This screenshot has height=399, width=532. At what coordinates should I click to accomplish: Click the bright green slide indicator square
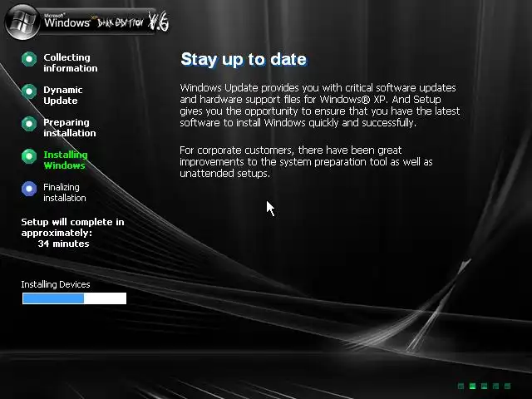tap(472, 386)
